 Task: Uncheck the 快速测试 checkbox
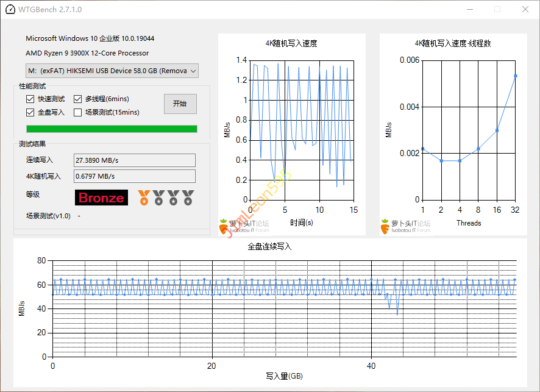pos(30,99)
